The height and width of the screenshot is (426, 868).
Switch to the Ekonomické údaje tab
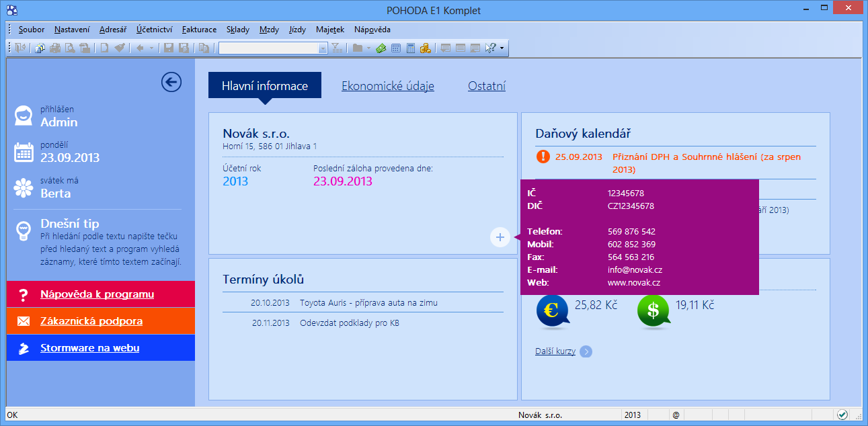[388, 85]
